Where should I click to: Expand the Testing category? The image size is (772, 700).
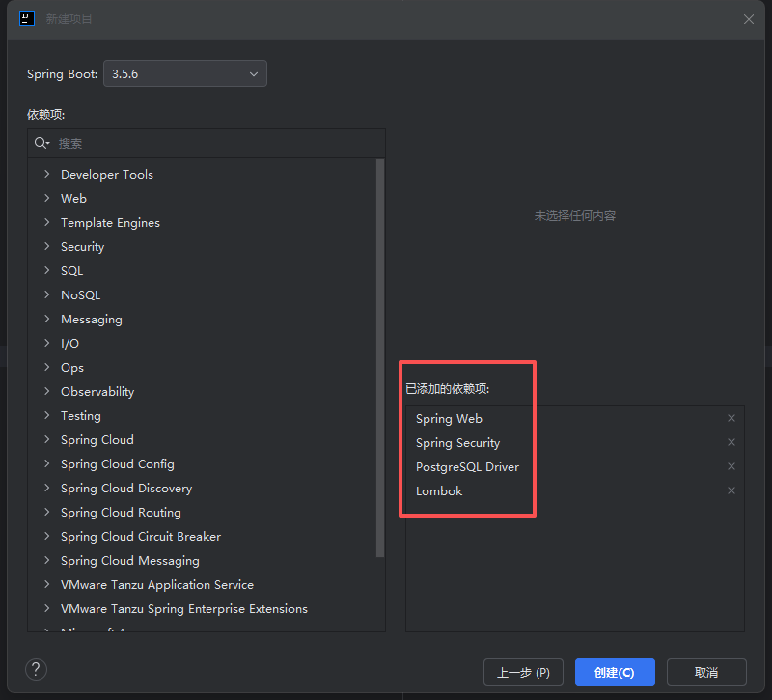click(46, 415)
